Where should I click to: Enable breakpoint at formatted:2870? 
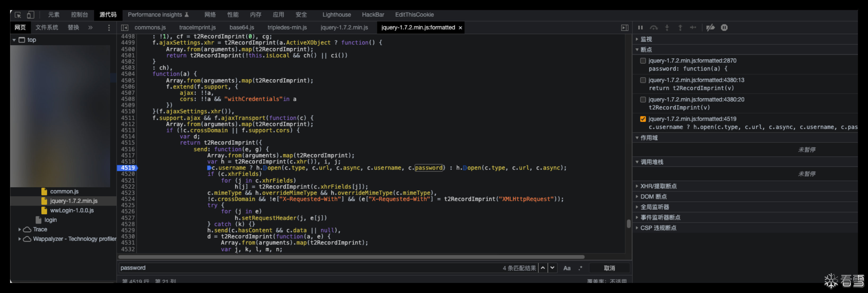[643, 61]
